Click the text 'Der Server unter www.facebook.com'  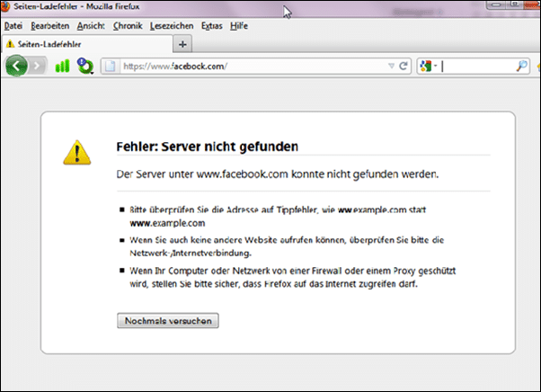click(x=202, y=174)
